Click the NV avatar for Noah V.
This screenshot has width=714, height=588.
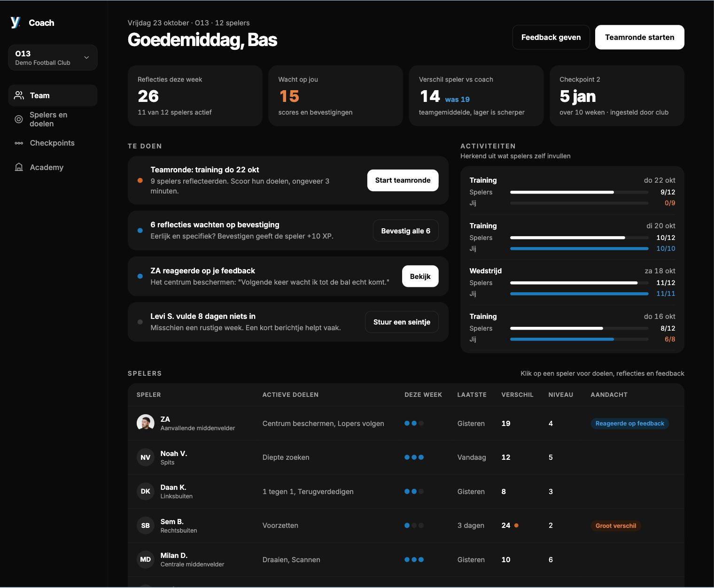click(146, 457)
